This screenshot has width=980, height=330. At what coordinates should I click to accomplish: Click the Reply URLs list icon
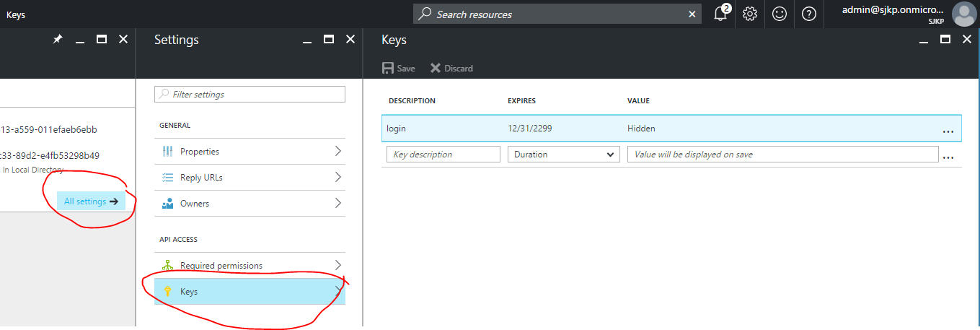tap(167, 178)
